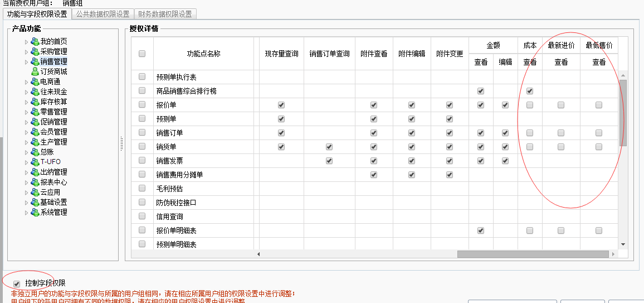Image resolution: width=644 pixels, height=303 pixels.
Task: Expand the 报表中心 tree node arrow
Action: (26, 182)
